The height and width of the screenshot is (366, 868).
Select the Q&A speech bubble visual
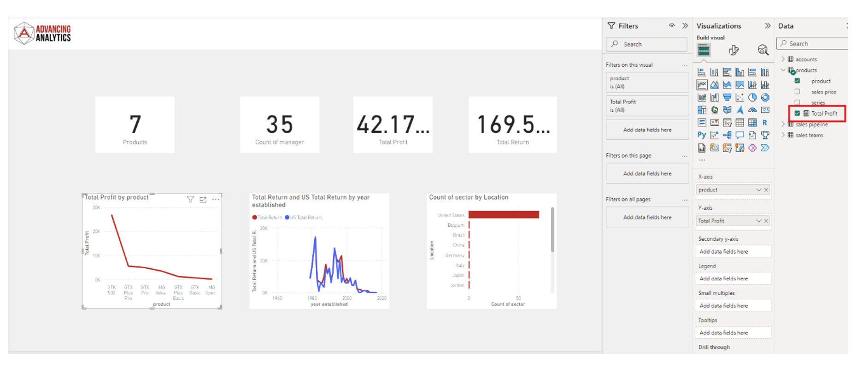pyautogui.click(x=740, y=135)
